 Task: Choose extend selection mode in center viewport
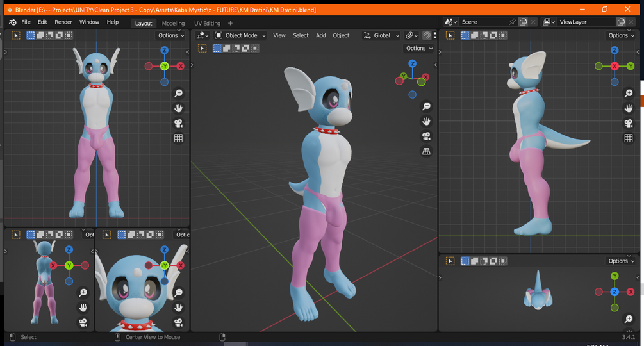tap(226, 49)
